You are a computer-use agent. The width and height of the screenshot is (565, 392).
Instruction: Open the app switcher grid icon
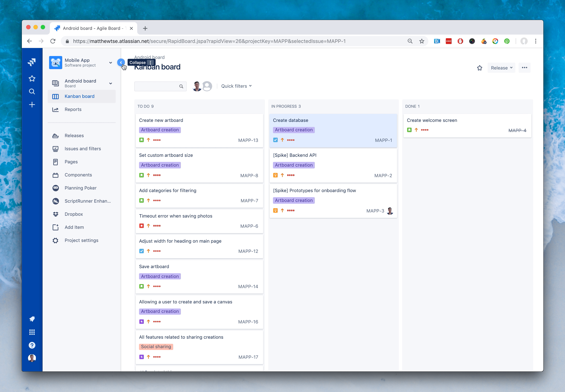point(32,332)
